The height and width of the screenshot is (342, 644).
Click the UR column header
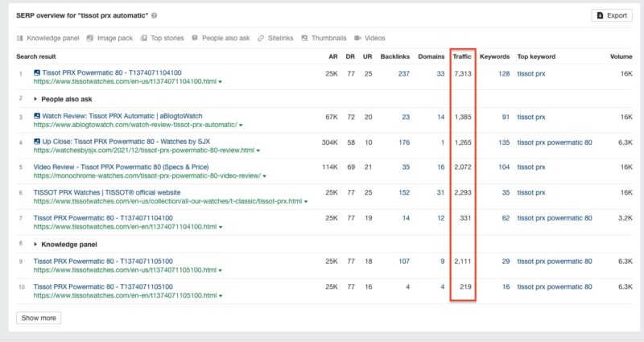tap(368, 56)
